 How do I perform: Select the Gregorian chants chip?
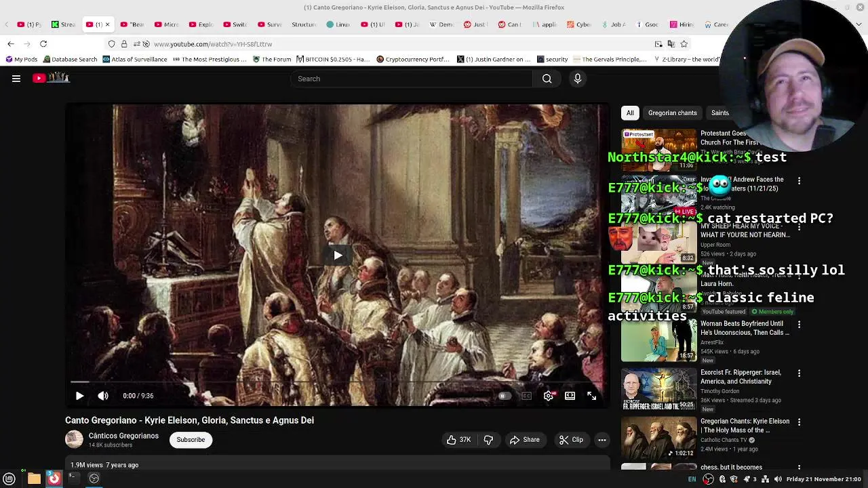click(672, 113)
